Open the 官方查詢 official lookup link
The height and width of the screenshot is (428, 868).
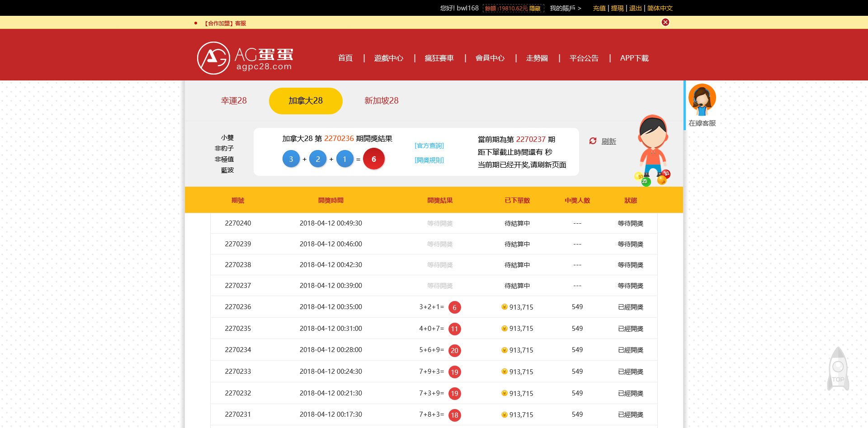tap(429, 146)
